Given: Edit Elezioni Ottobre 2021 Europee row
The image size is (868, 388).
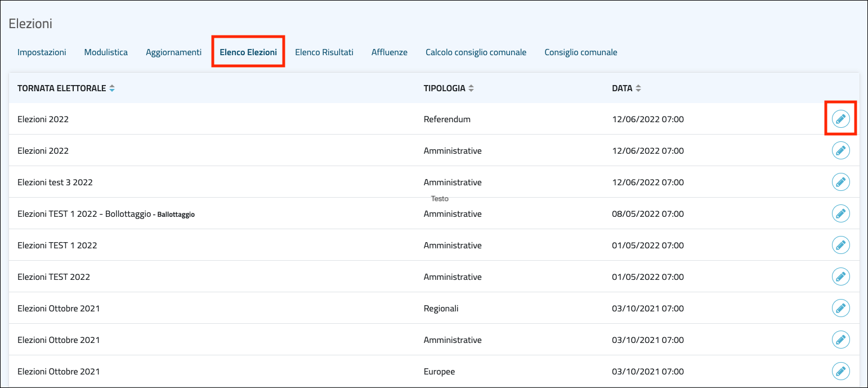Looking at the screenshot, I should (x=840, y=372).
